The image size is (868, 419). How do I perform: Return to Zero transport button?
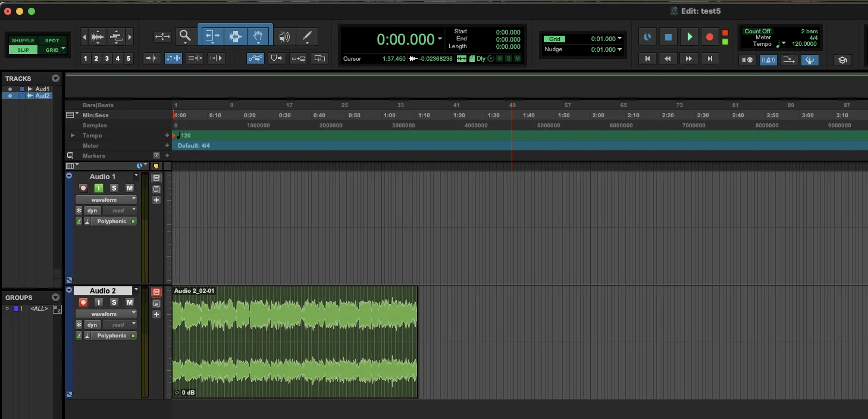point(647,58)
